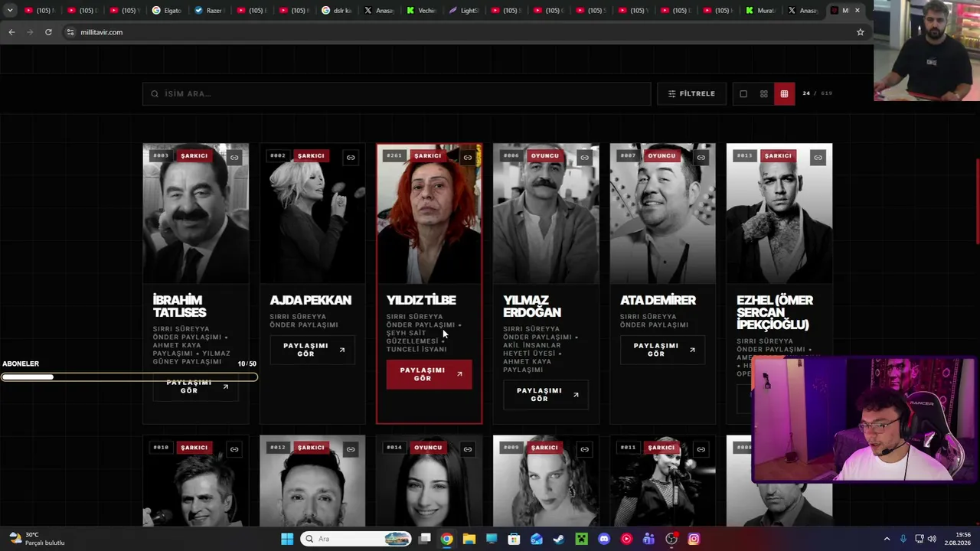
Task: Click the İsim Ara search field
Action: [397, 94]
